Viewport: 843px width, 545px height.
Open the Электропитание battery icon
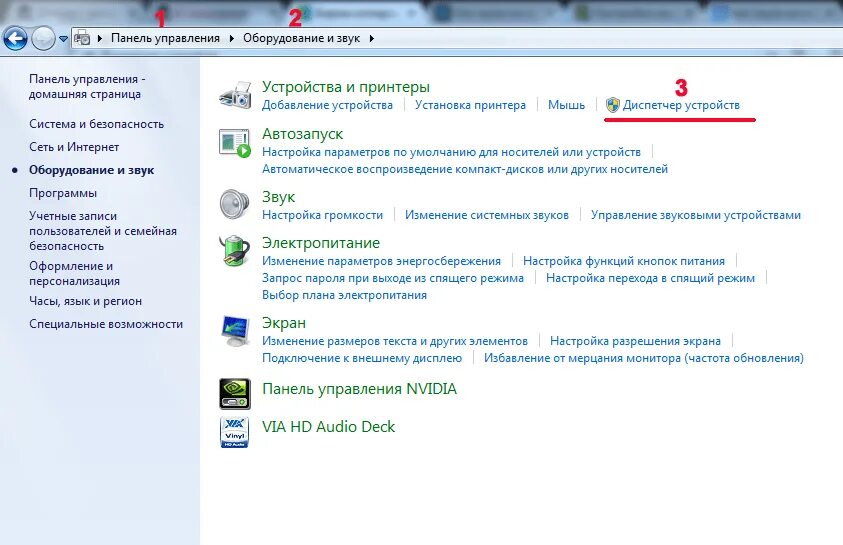[x=235, y=250]
